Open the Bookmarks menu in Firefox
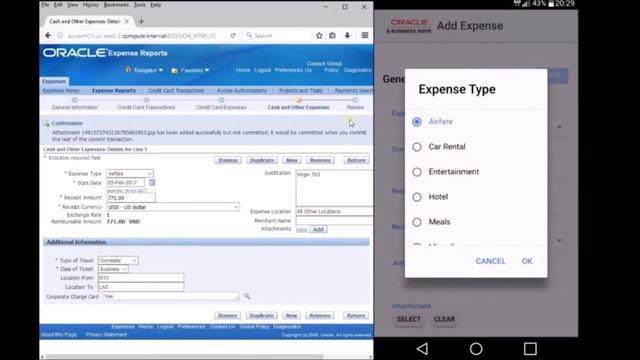640x360 pixels. point(116,5)
